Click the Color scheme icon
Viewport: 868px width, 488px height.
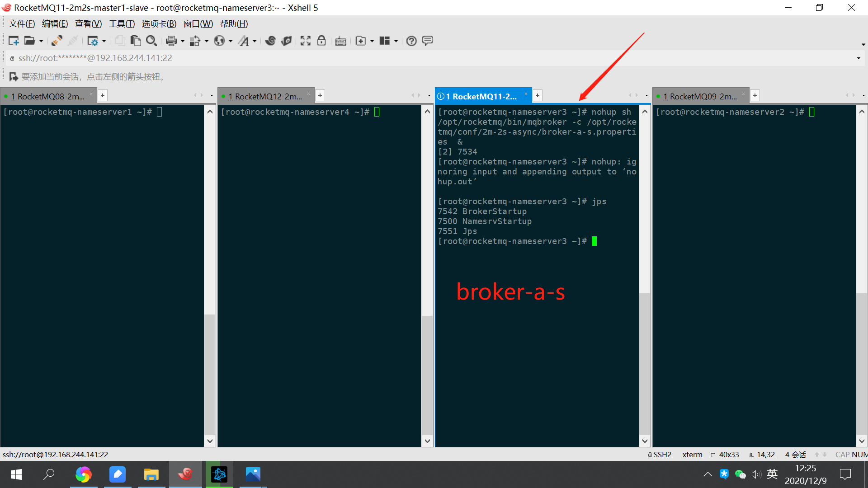(x=195, y=41)
